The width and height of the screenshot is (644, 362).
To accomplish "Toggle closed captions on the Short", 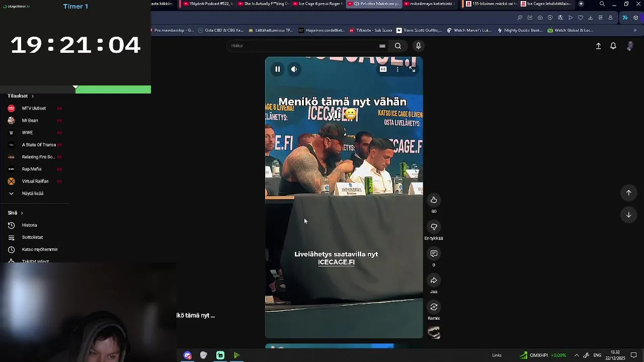I will pos(383,69).
